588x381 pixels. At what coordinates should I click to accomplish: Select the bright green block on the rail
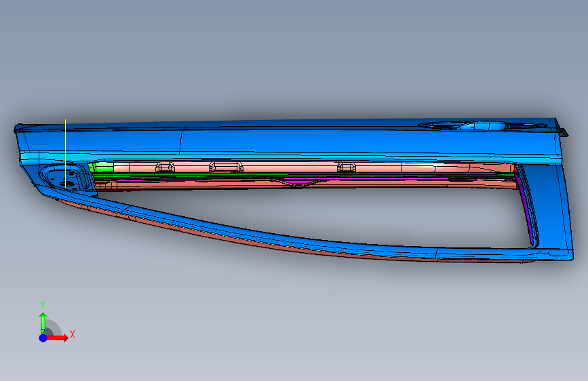pyautogui.click(x=102, y=167)
